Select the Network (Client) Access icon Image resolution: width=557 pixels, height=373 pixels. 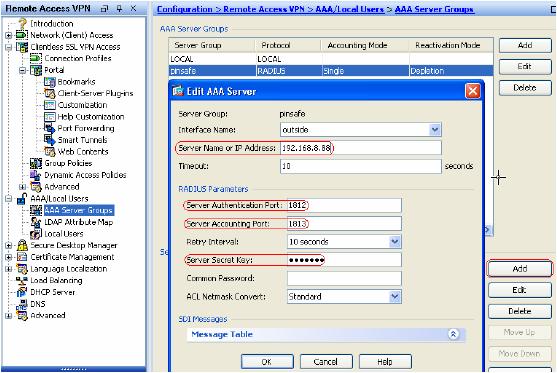(22, 35)
